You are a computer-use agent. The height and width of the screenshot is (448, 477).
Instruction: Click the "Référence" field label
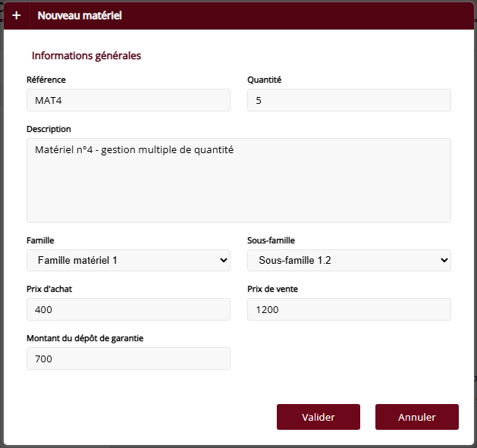click(46, 80)
